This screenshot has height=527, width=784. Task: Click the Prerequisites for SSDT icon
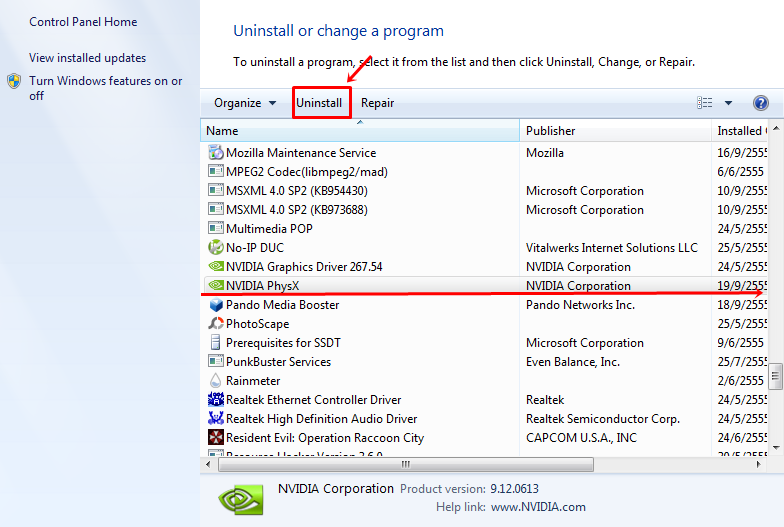coord(216,342)
